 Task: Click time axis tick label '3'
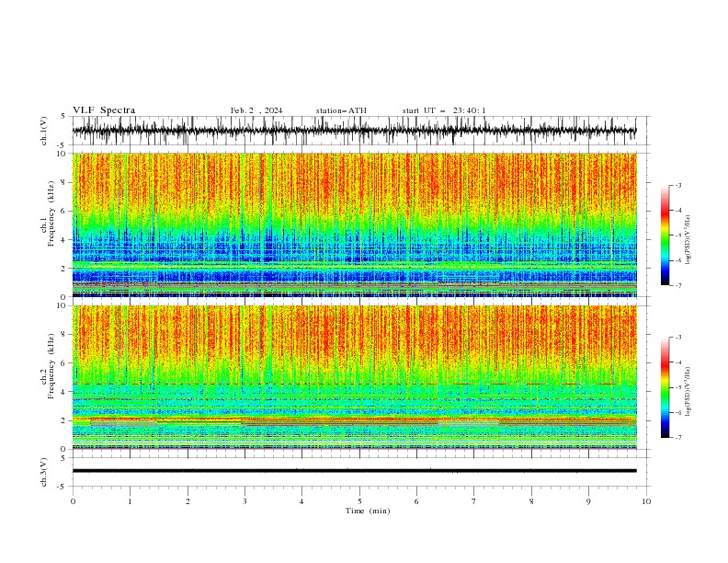[245, 501]
